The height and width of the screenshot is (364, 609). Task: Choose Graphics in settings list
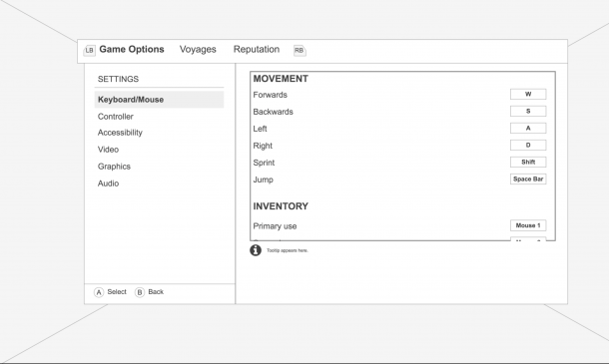(x=114, y=167)
